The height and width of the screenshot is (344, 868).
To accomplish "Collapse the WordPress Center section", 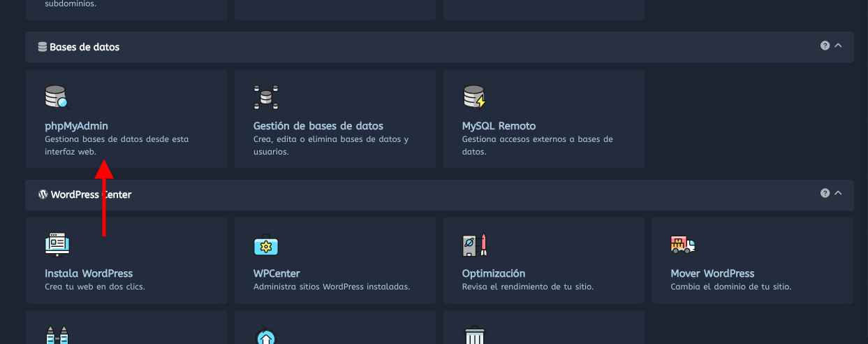I will coord(839,193).
